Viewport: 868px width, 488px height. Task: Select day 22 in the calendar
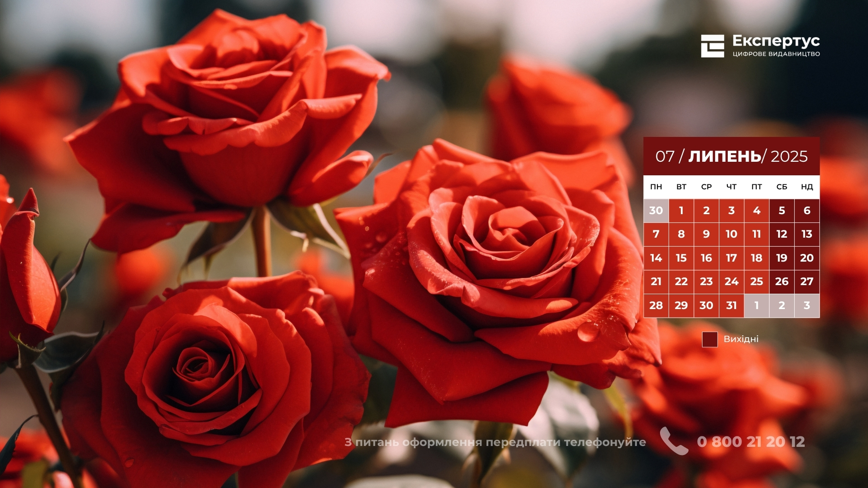(x=681, y=282)
